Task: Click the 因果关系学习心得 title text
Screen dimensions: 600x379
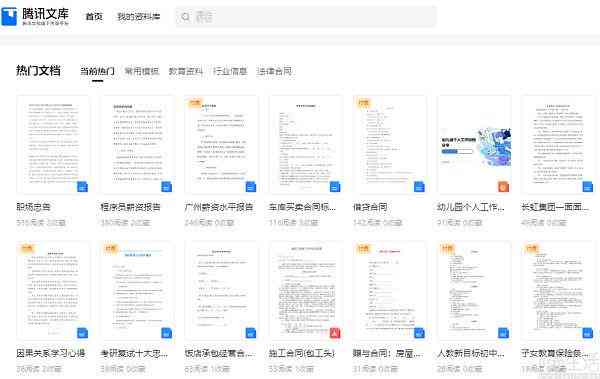Action: pyautogui.click(x=51, y=353)
